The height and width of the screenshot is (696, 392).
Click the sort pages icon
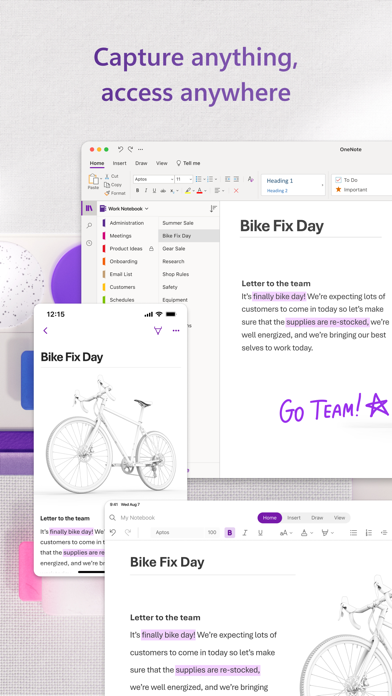(213, 208)
